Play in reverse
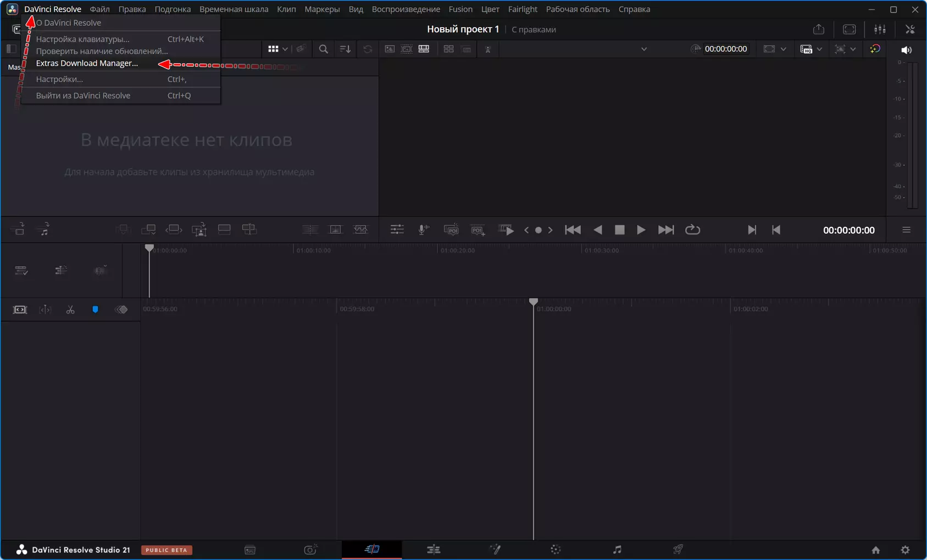 (x=598, y=229)
